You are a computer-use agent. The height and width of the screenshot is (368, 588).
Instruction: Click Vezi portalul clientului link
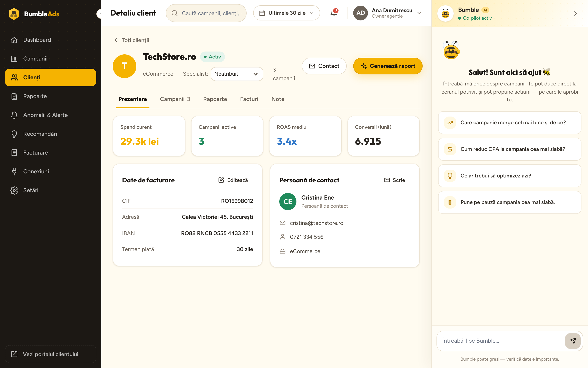[x=51, y=354]
